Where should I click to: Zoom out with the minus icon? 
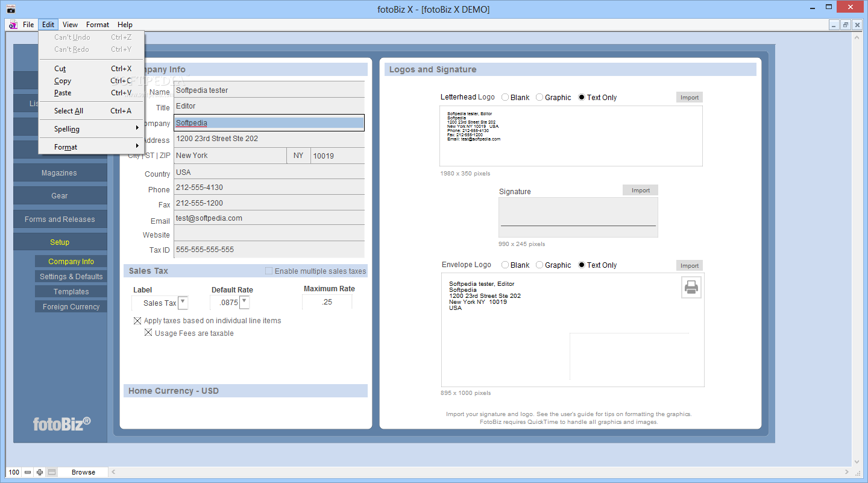(28, 472)
